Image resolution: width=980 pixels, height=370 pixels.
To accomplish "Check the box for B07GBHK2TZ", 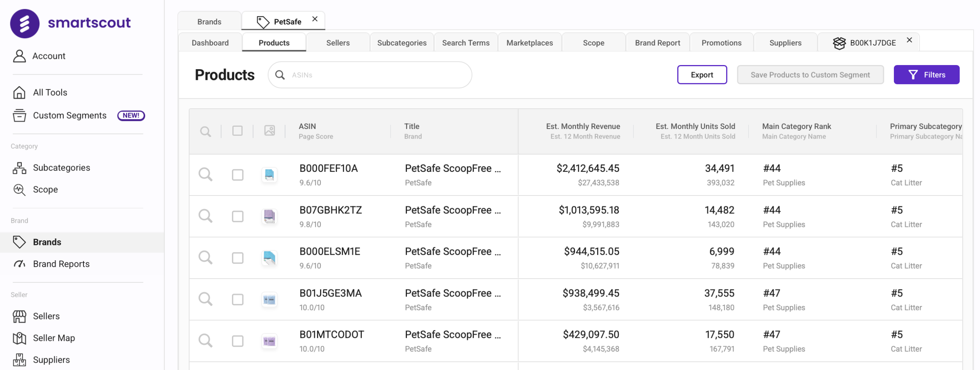I will click(x=238, y=217).
